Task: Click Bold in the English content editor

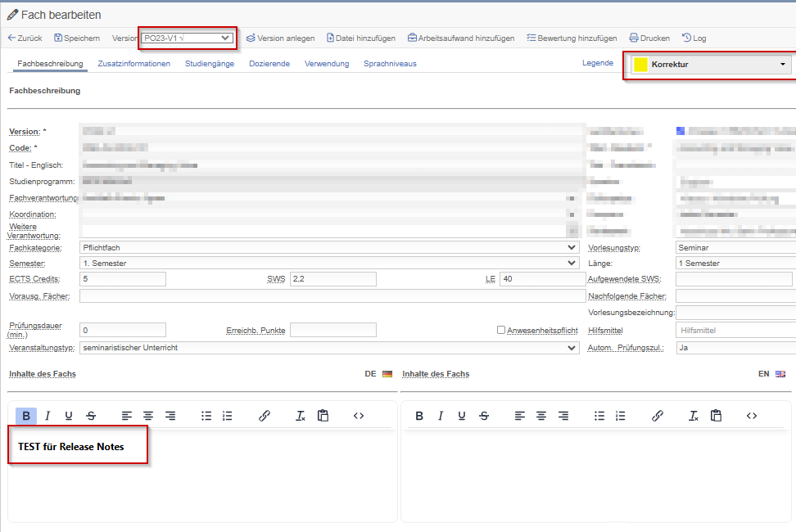Action: tap(418, 416)
